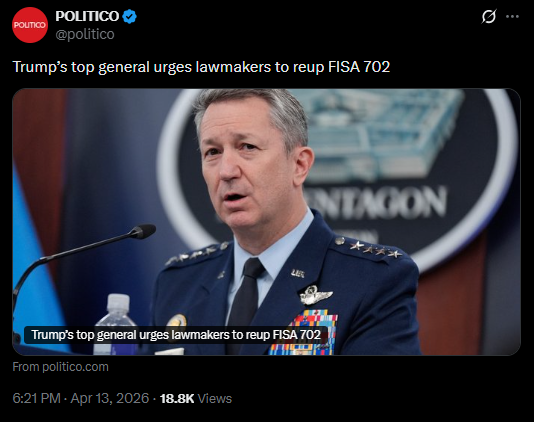This screenshot has height=422, width=534.
Task: Click the overlaid headline caption on the card
Action: point(176,334)
